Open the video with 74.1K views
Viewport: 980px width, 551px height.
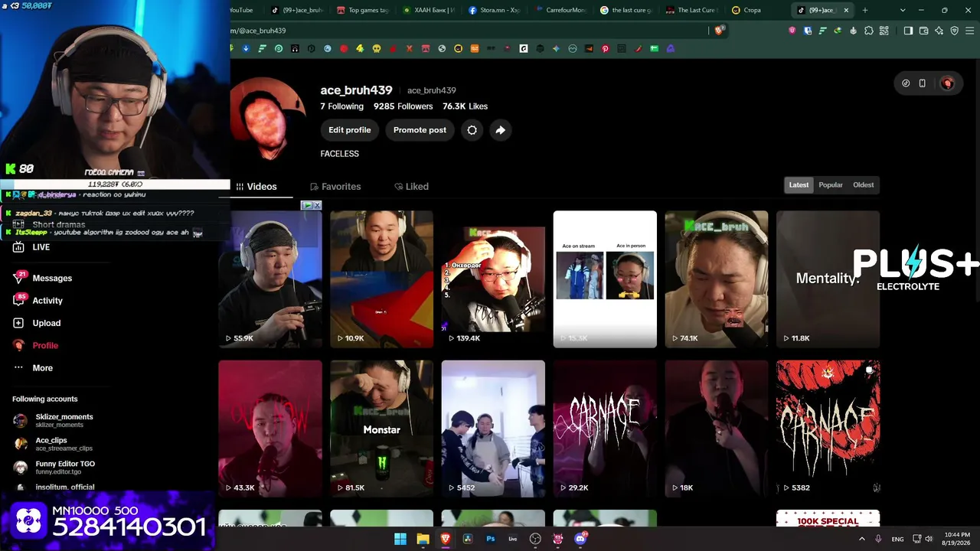717,279
